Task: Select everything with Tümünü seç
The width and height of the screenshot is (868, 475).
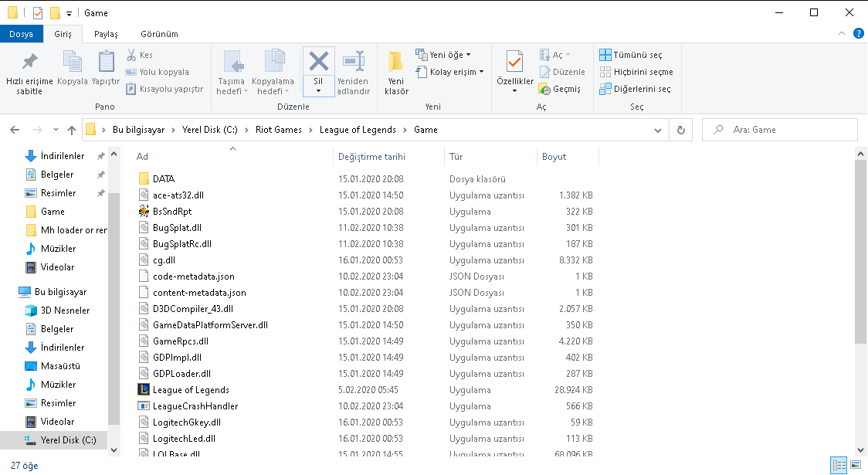Action: tap(631, 55)
